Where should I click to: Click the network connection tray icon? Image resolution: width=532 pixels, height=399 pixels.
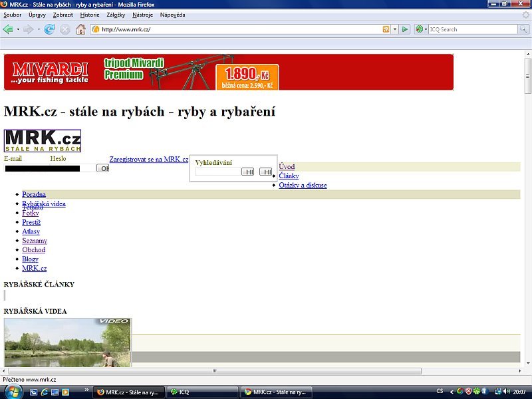497,391
